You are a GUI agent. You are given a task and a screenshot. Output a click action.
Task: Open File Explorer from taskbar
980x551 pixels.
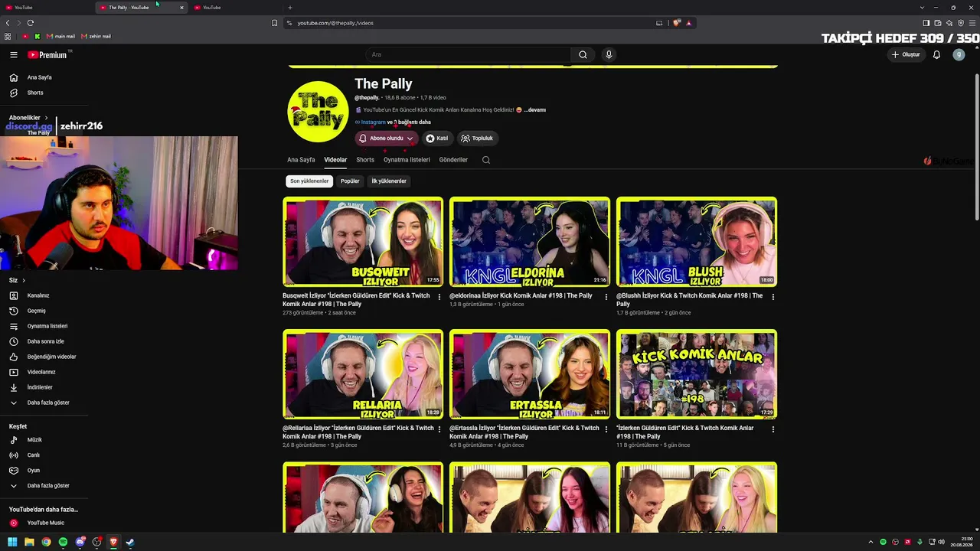(29, 542)
